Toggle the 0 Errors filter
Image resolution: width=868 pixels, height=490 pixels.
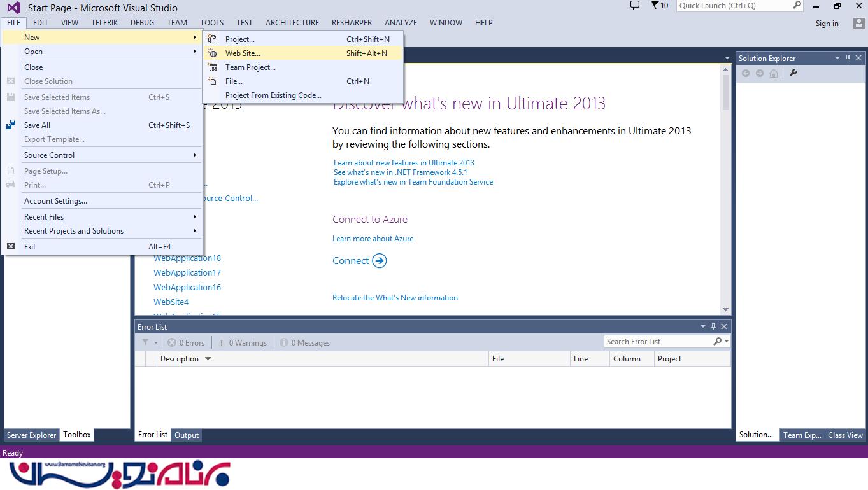[x=186, y=342]
